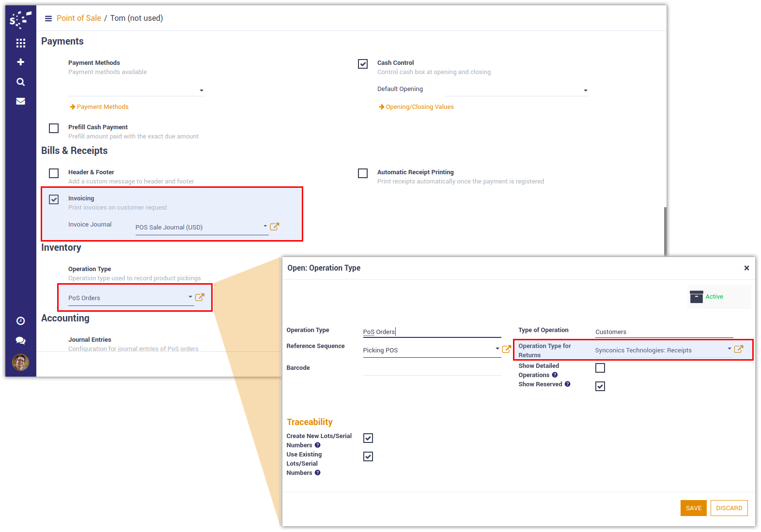This screenshot has width=761, height=532.
Task: Open external link for Invoice Journal
Action: point(275,227)
